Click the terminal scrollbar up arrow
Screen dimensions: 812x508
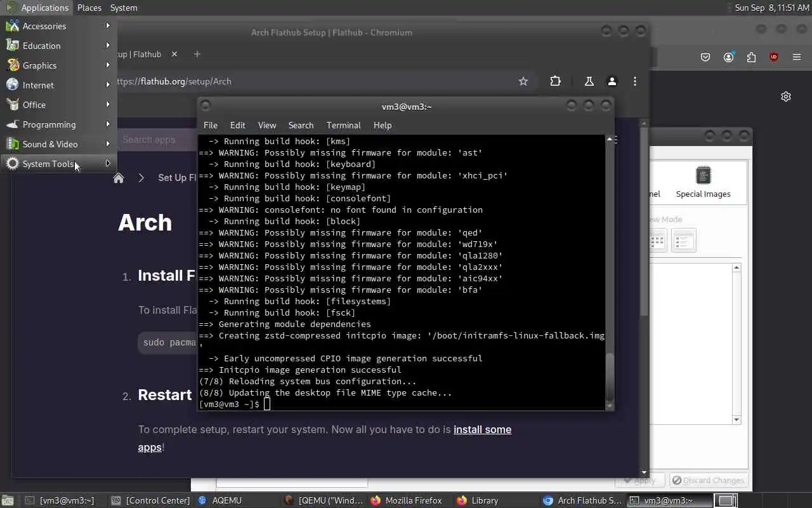click(610, 138)
